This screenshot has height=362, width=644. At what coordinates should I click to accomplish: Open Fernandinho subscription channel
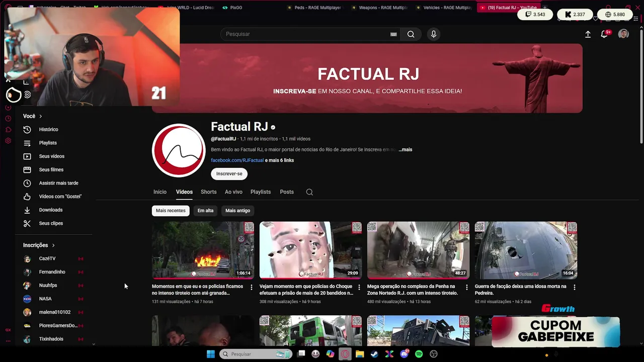click(x=53, y=272)
